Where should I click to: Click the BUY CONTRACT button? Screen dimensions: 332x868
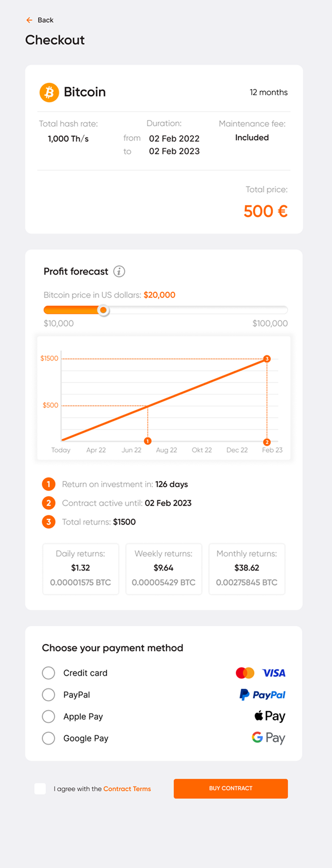point(231,789)
